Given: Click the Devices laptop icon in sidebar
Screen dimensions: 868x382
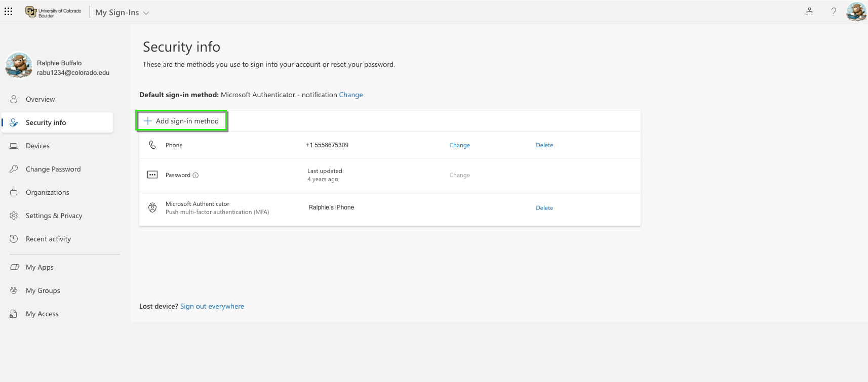Looking at the screenshot, I should (x=14, y=146).
